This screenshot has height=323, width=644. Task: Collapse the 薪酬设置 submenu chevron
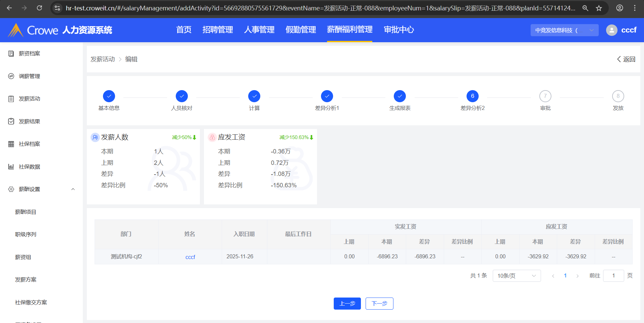pos(73,189)
